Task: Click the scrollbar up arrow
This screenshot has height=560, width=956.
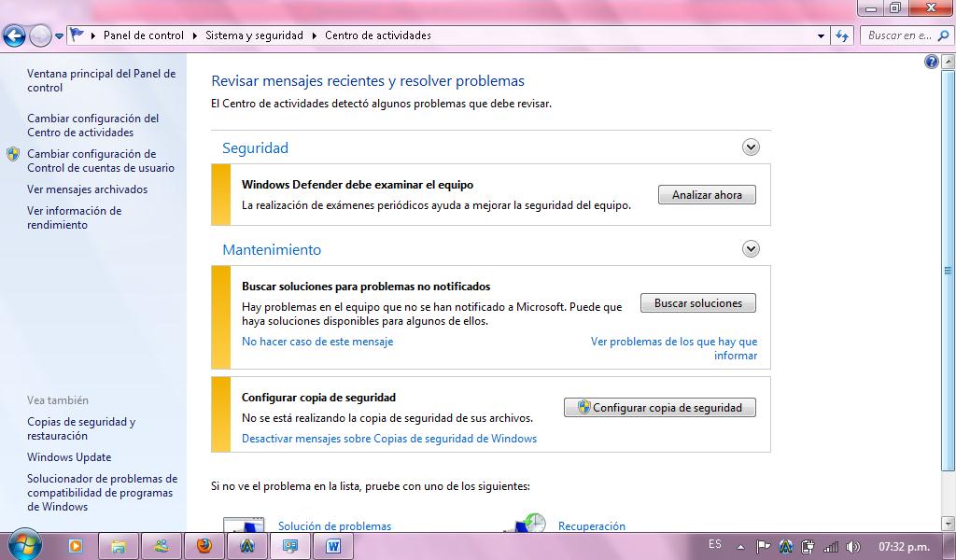Action: click(x=948, y=61)
